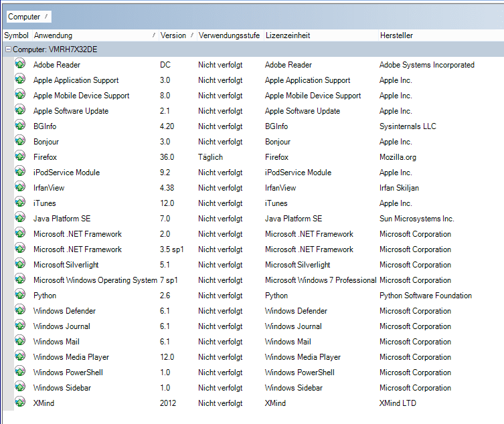This screenshot has width=504, height=424.
Task: Click the Windows Mail row icon
Action: (20, 341)
